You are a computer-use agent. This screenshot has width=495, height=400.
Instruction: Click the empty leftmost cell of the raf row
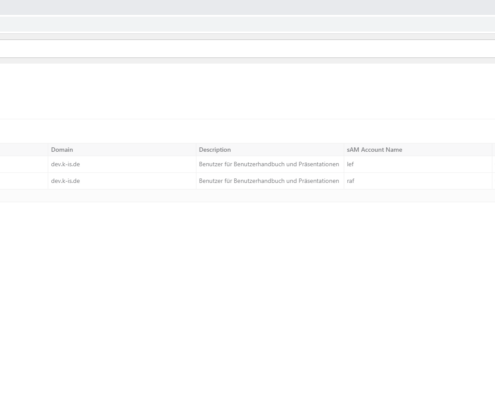[x=24, y=181]
